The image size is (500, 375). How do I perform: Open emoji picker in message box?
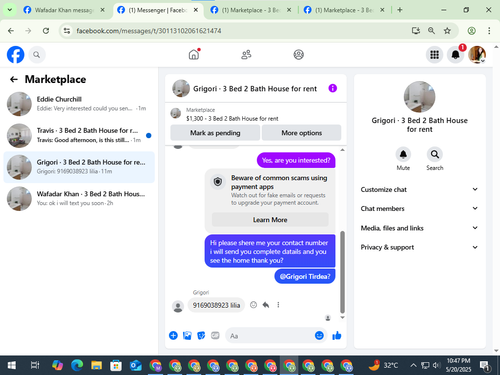click(319, 335)
